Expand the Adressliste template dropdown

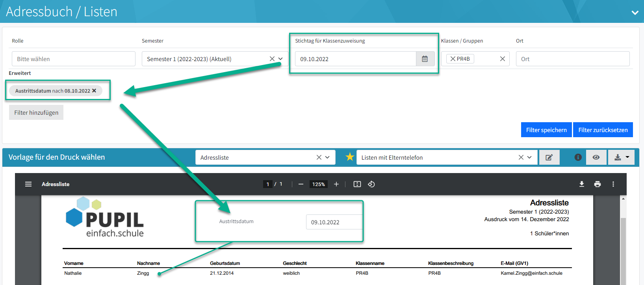pos(328,157)
